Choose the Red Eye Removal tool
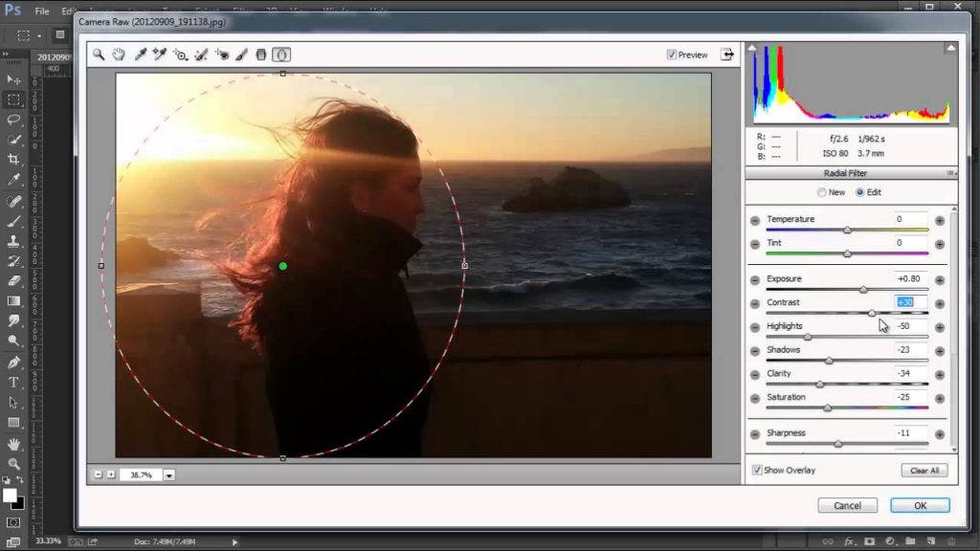This screenshot has height=551, width=980. [221, 55]
